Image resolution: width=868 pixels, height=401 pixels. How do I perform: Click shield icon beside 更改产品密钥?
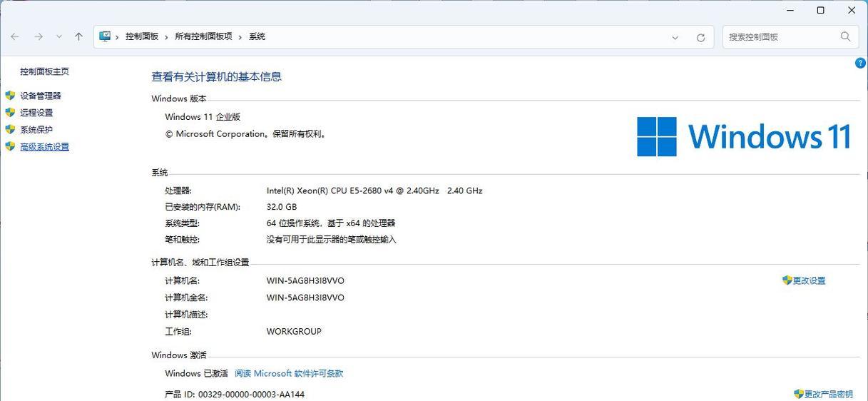coord(798,394)
